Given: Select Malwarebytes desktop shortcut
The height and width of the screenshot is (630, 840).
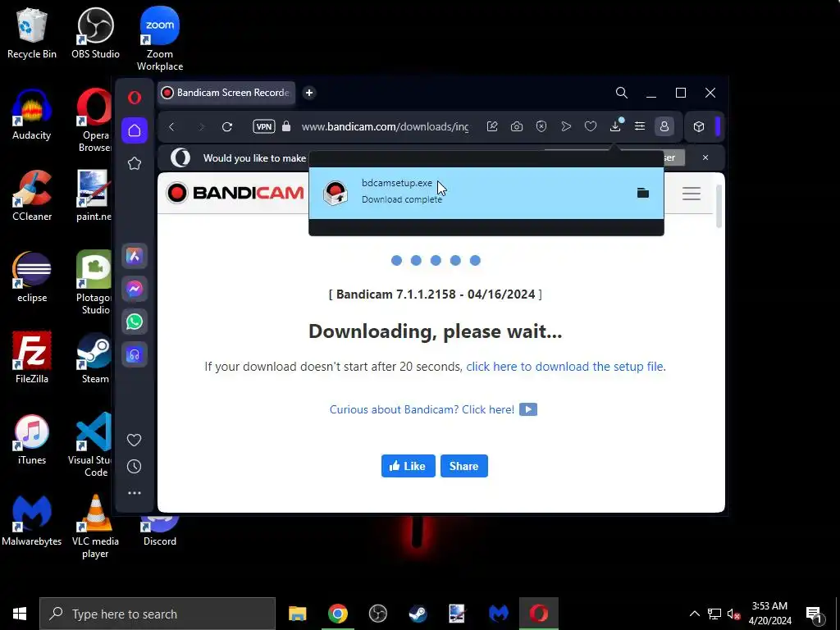Looking at the screenshot, I should tap(32, 521).
